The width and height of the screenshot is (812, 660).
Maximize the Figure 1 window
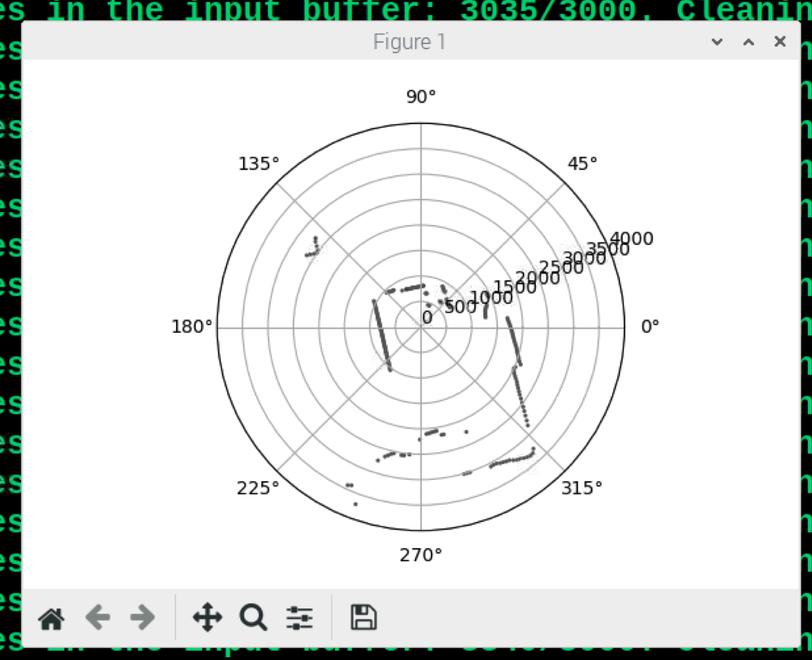point(748,42)
